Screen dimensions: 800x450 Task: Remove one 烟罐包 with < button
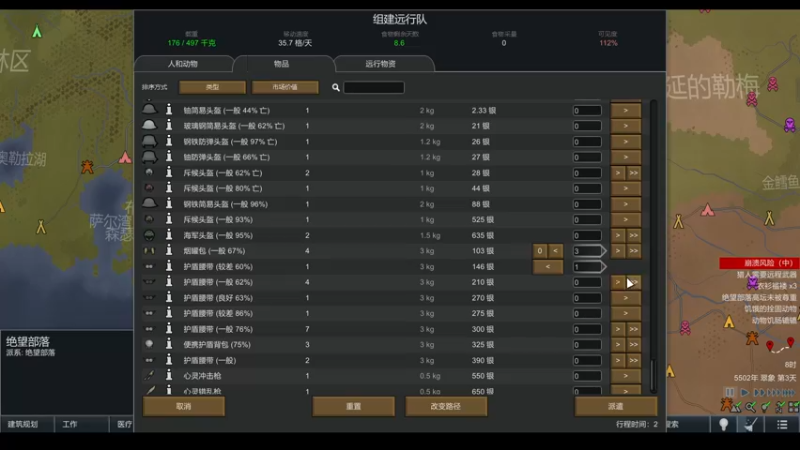(x=556, y=251)
